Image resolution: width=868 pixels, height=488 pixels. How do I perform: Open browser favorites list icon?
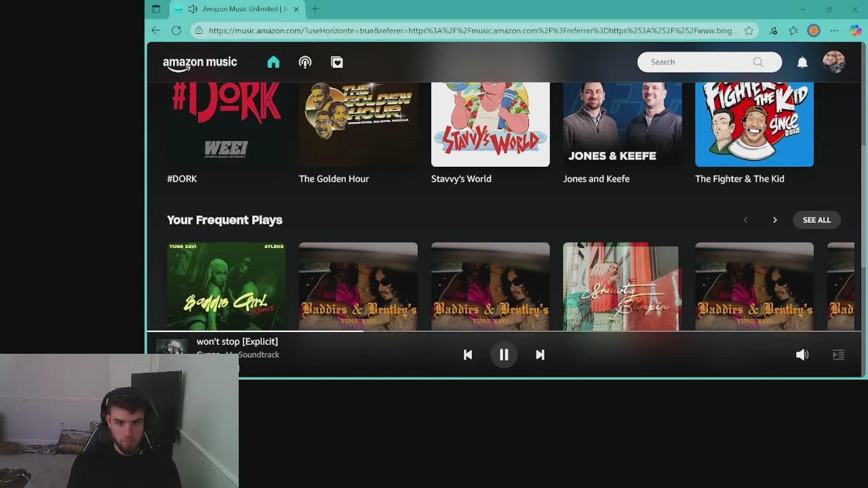pos(793,30)
